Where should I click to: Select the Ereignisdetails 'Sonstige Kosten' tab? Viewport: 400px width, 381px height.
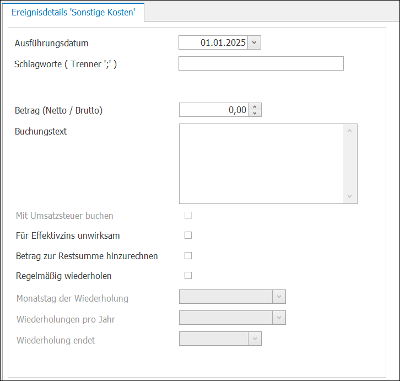pyautogui.click(x=73, y=12)
